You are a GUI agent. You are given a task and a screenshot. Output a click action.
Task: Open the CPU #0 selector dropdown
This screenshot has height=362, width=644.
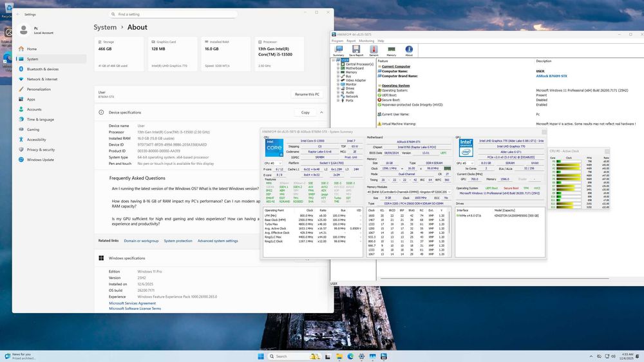273,163
